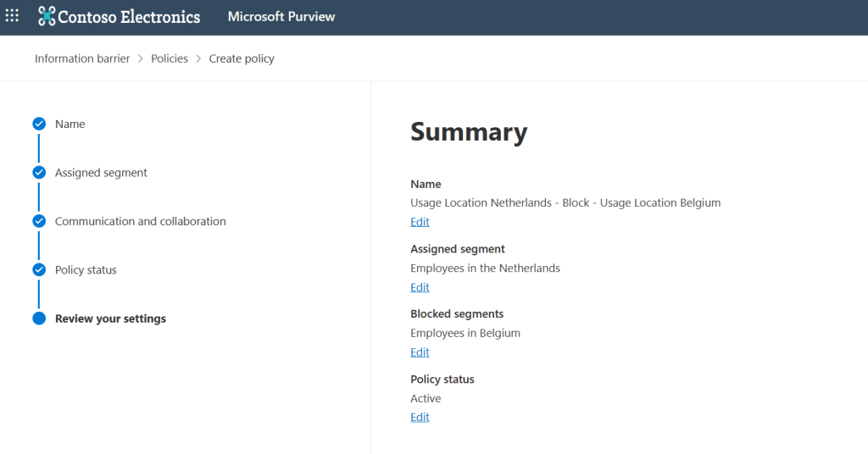Screen dimensions: 868x454
Task: Click the Communication and collaboration checkmark circle
Action: coord(39,221)
